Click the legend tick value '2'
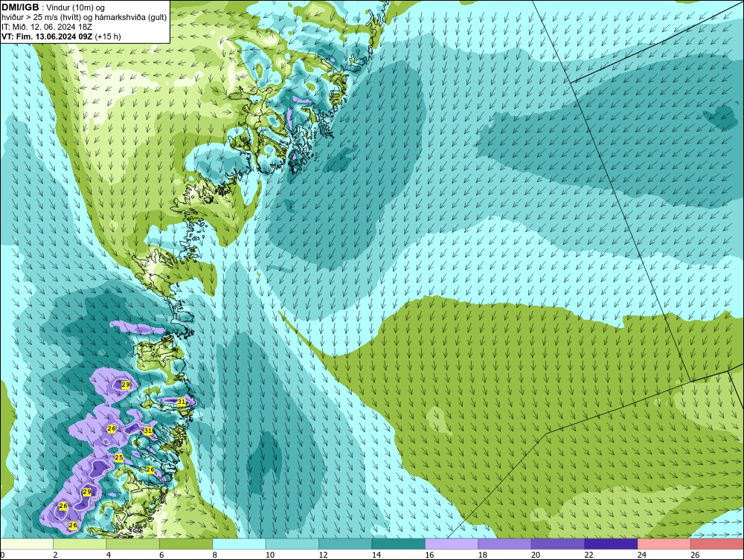This screenshot has width=744, height=560. pos(56,555)
